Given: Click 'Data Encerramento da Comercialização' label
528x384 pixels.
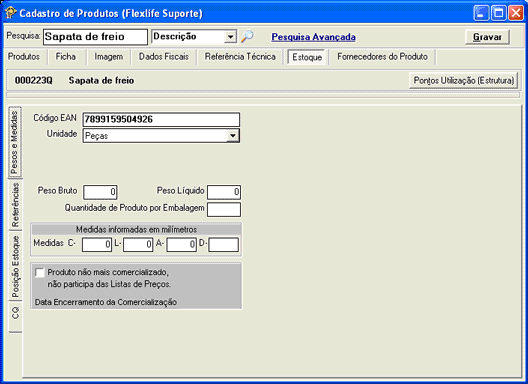Looking at the screenshot, I should (x=106, y=302).
